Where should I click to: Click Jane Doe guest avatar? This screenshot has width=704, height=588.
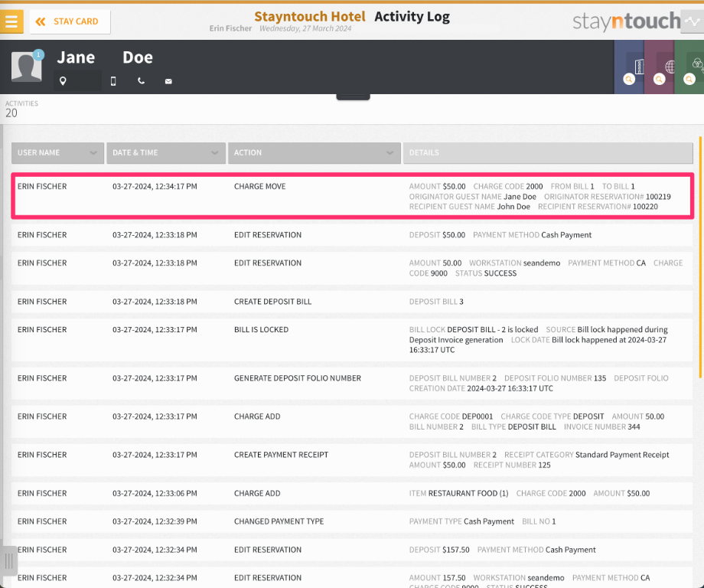[27, 67]
